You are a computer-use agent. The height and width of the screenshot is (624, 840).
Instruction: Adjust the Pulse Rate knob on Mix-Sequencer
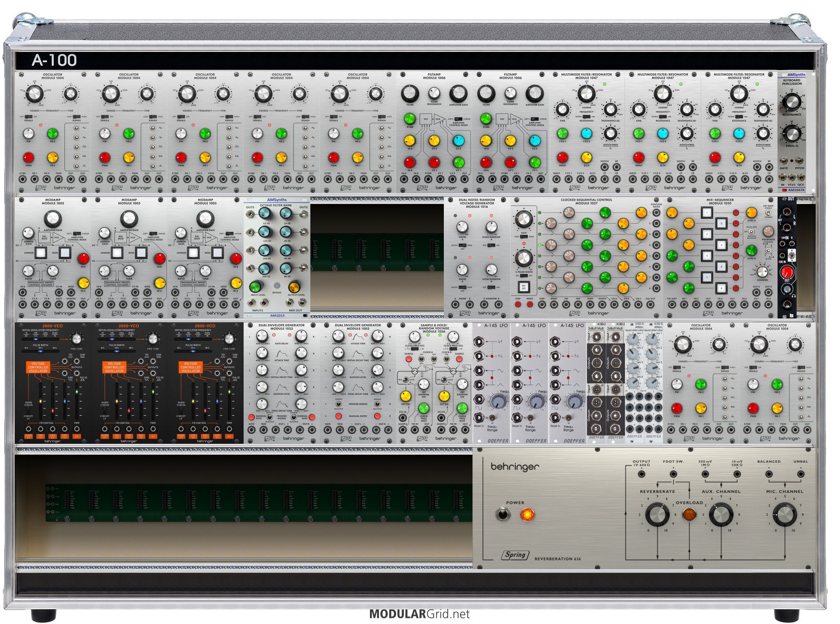click(x=768, y=231)
